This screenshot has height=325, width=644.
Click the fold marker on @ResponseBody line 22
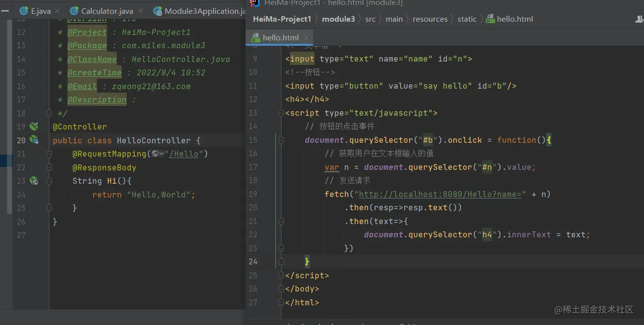click(49, 167)
